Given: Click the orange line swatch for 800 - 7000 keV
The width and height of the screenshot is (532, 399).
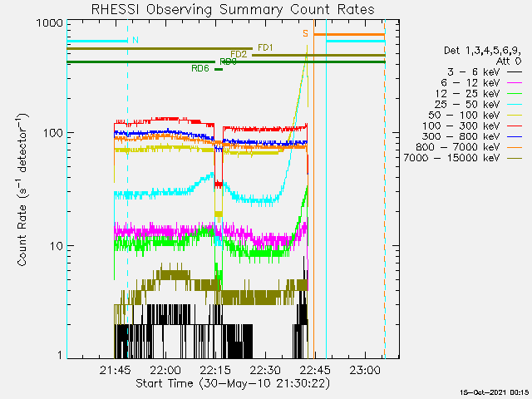Looking at the screenshot, I should coord(515,148).
